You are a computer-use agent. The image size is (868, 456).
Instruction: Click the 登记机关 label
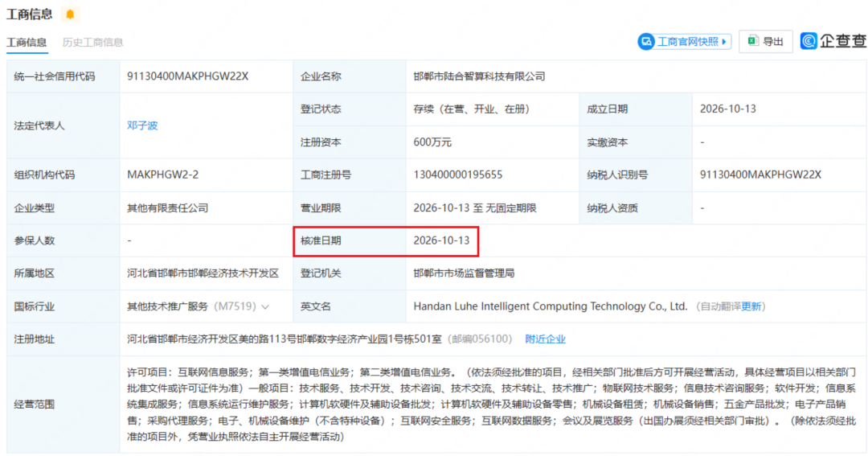(x=321, y=273)
